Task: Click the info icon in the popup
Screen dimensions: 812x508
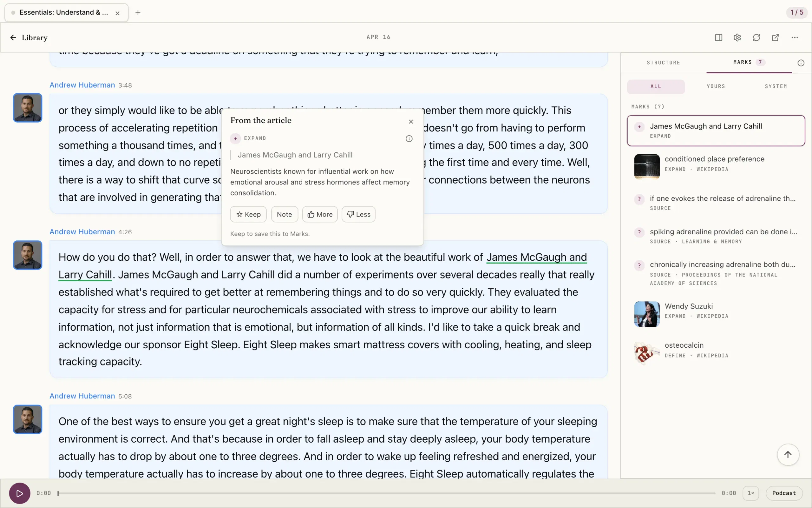Action: (x=409, y=138)
